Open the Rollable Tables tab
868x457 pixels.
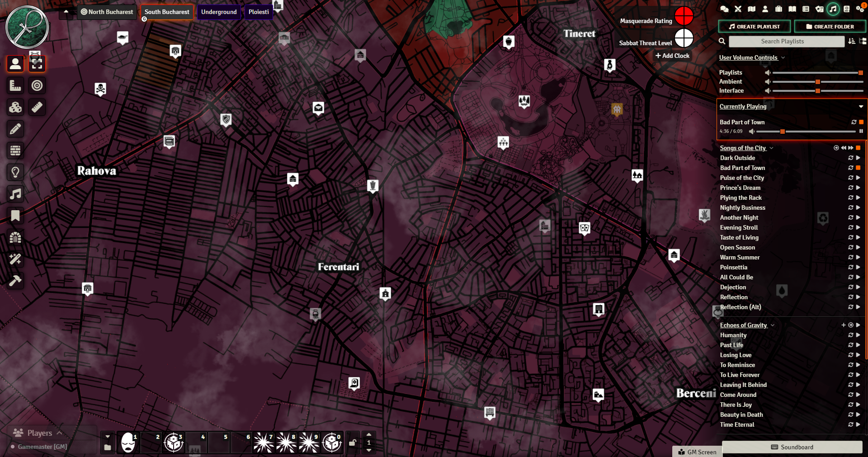(x=806, y=9)
